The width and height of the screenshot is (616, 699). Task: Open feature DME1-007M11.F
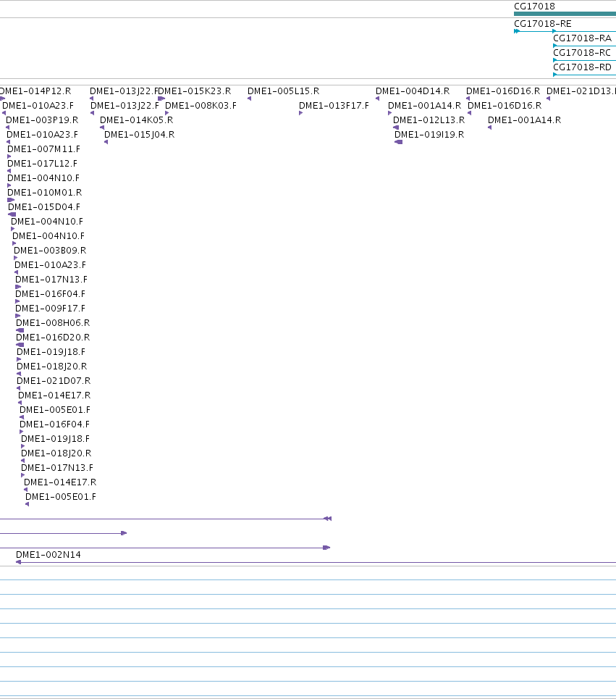click(43, 149)
